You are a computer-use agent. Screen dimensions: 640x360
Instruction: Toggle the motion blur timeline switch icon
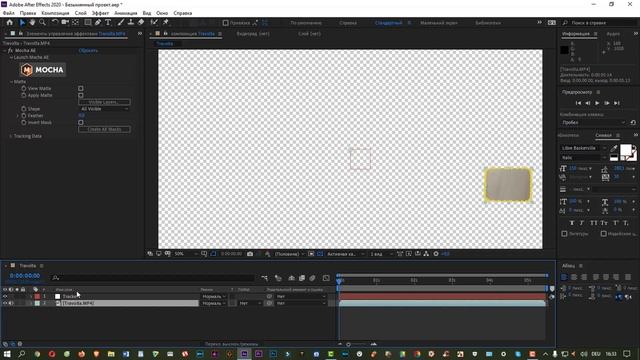point(312,278)
